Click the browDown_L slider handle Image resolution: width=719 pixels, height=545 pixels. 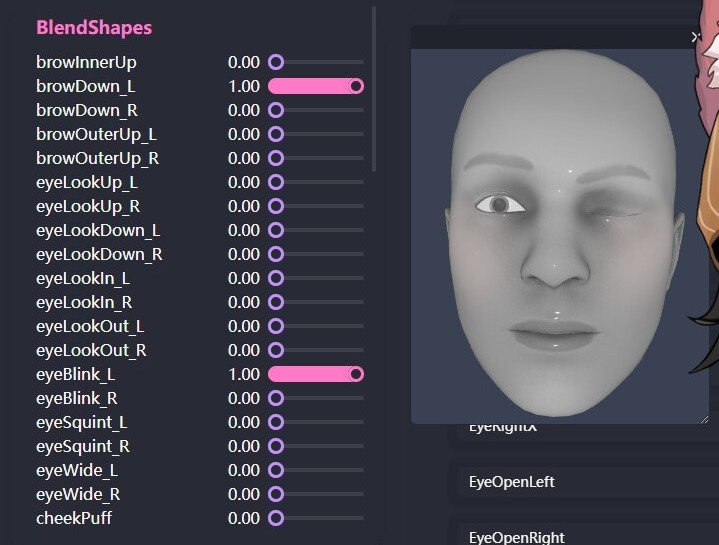click(356, 86)
